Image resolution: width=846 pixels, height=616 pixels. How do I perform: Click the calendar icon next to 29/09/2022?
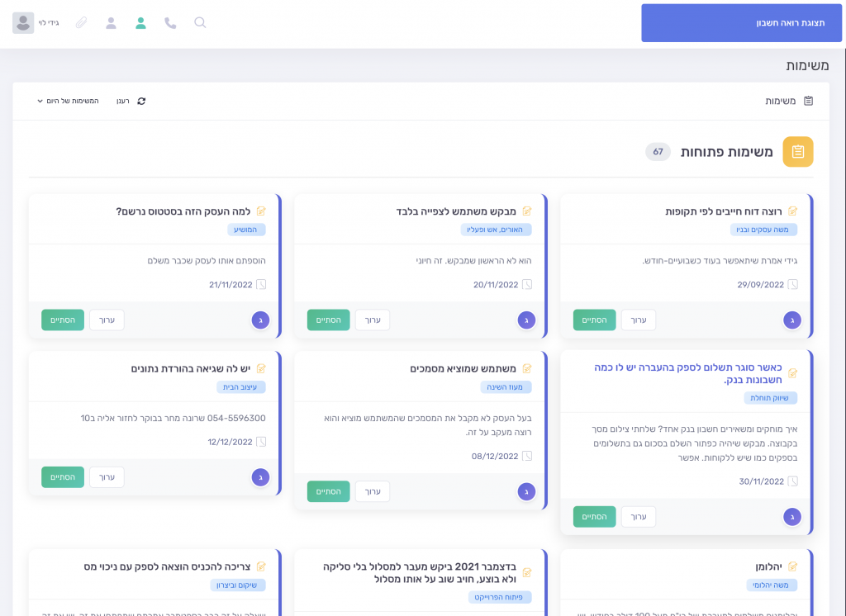pos(792,284)
